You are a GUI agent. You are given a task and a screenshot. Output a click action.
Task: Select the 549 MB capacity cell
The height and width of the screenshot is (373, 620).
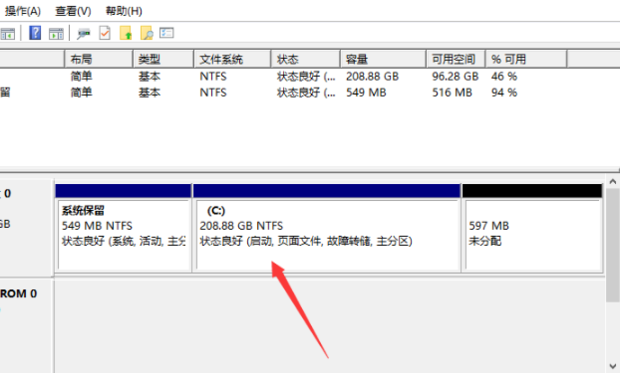pos(366,93)
